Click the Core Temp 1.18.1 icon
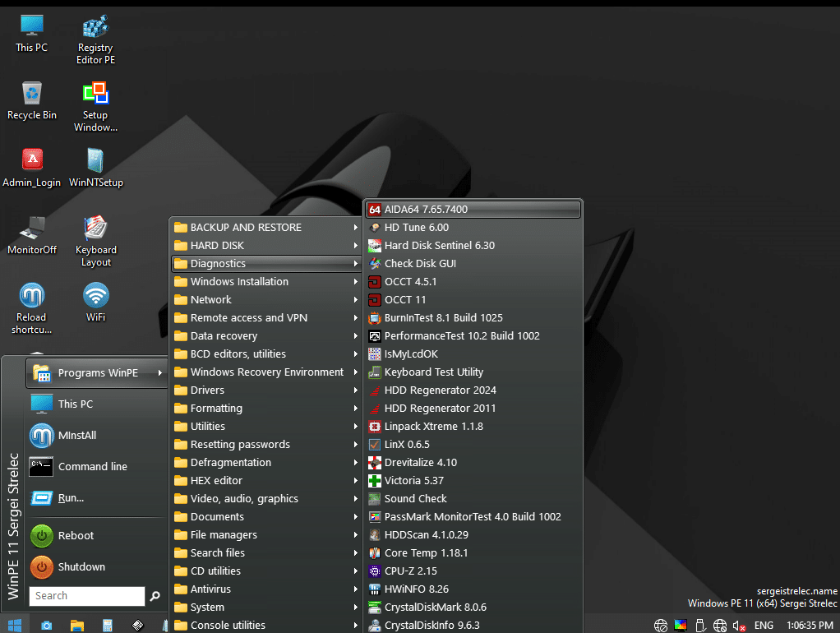 click(375, 553)
